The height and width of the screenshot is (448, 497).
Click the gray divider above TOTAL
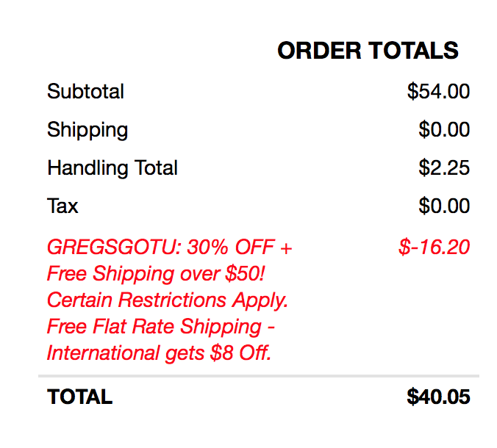point(258,376)
